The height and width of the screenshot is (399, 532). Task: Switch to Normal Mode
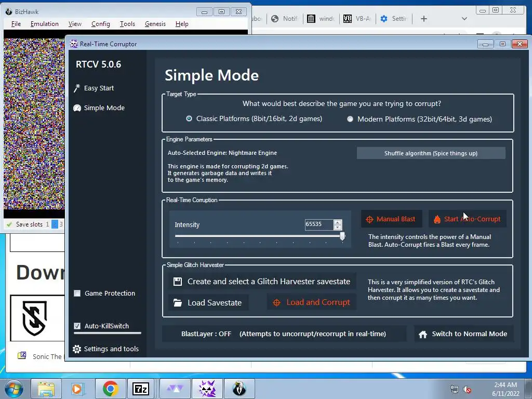[463, 334]
